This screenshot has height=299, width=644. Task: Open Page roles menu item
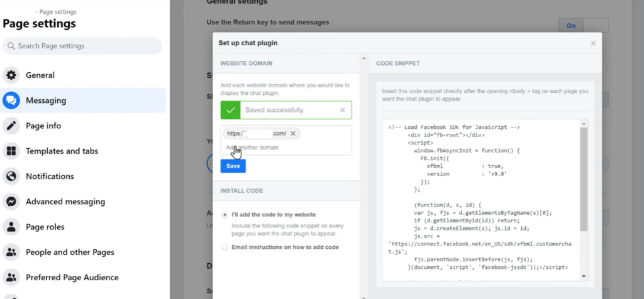click(x=83, y=227)
